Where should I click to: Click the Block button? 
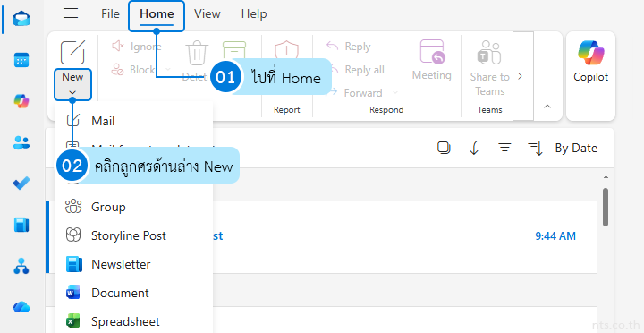coord(133,70)
